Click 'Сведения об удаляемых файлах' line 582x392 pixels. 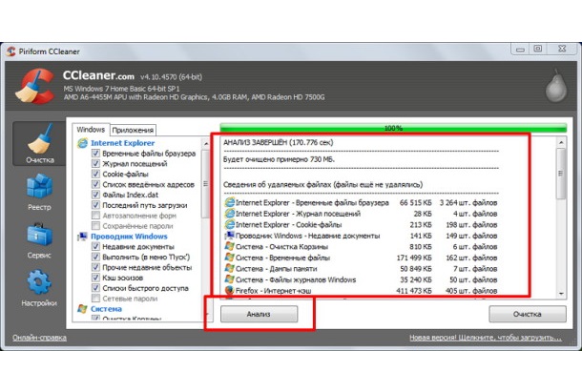(x=322, y=184)
